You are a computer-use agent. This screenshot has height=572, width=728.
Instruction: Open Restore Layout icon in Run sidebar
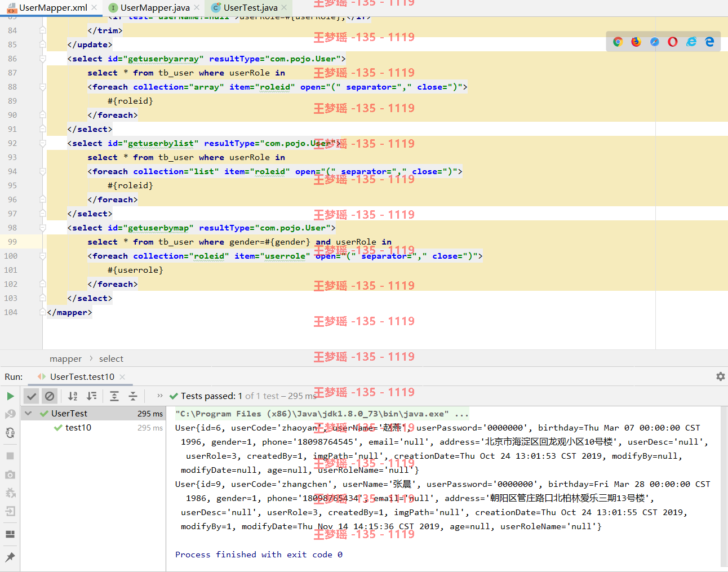[x=10, y=534]
